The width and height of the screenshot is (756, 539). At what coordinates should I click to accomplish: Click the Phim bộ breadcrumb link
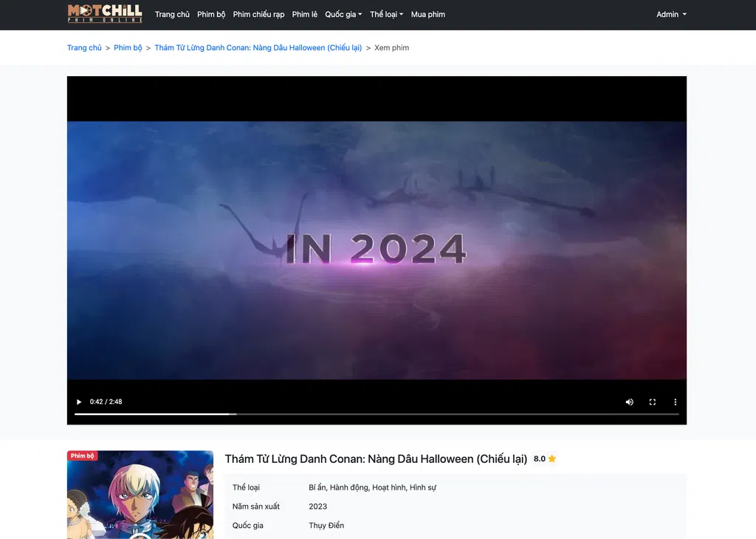pyautogui.click(x=128, y=48)
